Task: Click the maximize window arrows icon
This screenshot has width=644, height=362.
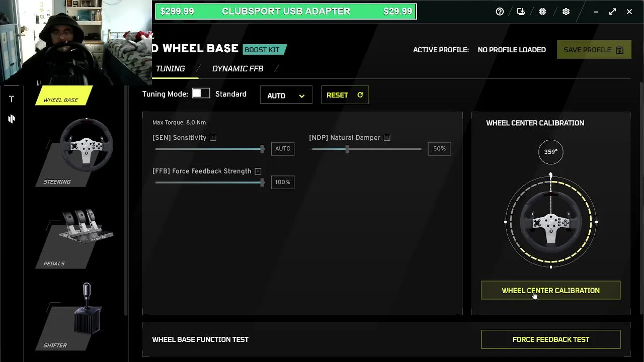Action: pos(612,12)
